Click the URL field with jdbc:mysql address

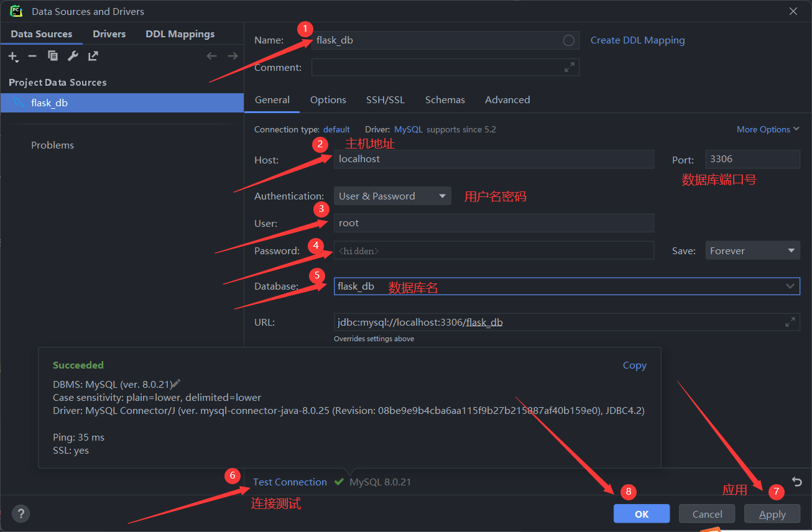click(566, 322)
